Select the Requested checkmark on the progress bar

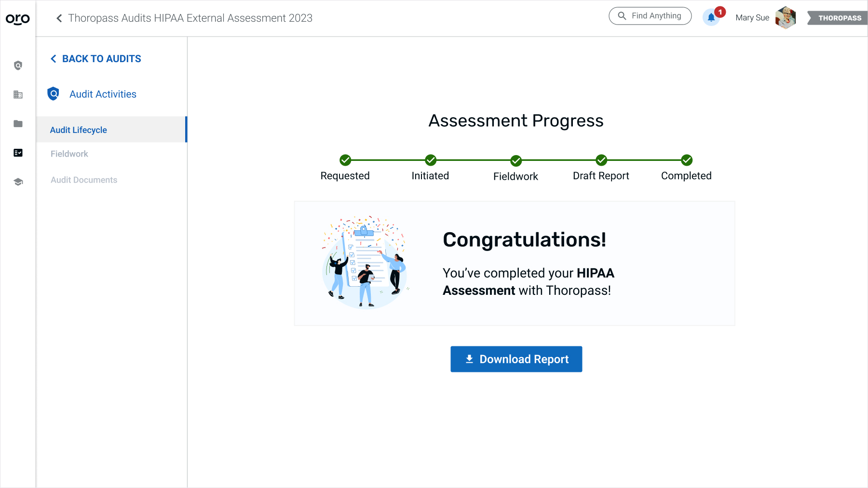345,160
